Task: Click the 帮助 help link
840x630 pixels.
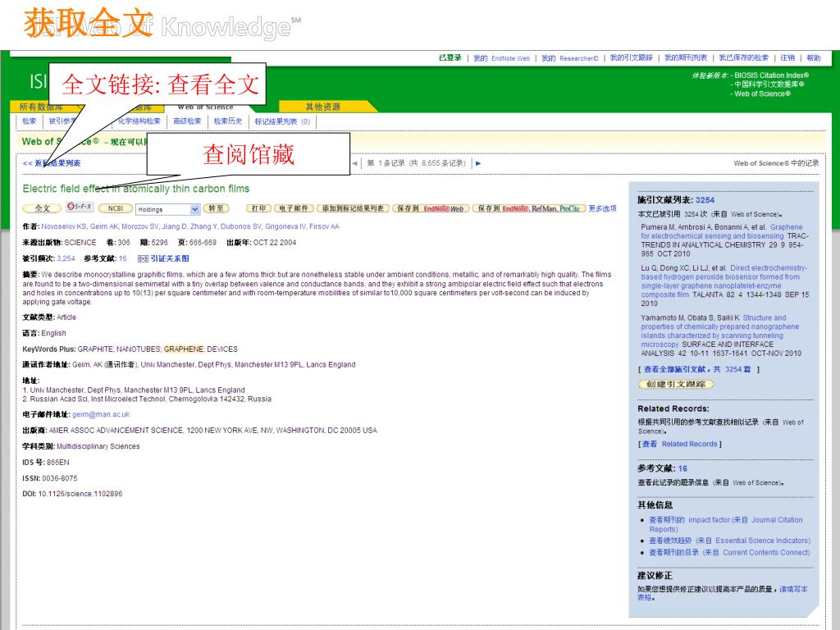Action: (x=813, y=58)
